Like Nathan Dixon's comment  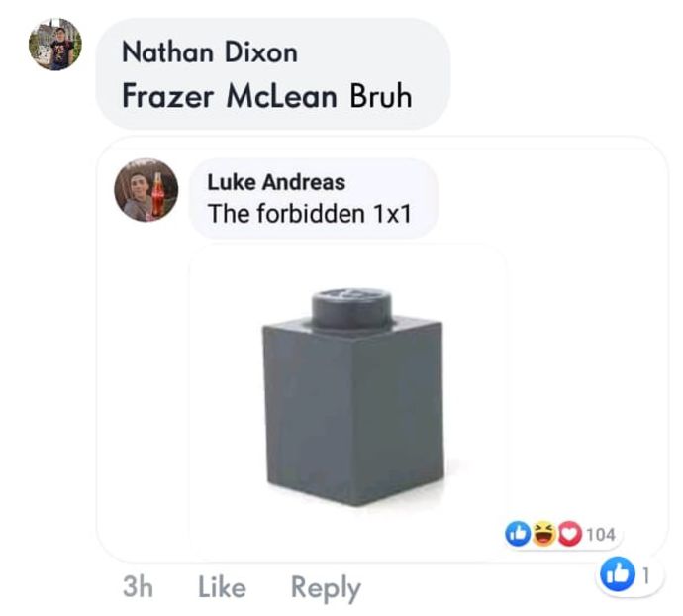coord(222,587)
